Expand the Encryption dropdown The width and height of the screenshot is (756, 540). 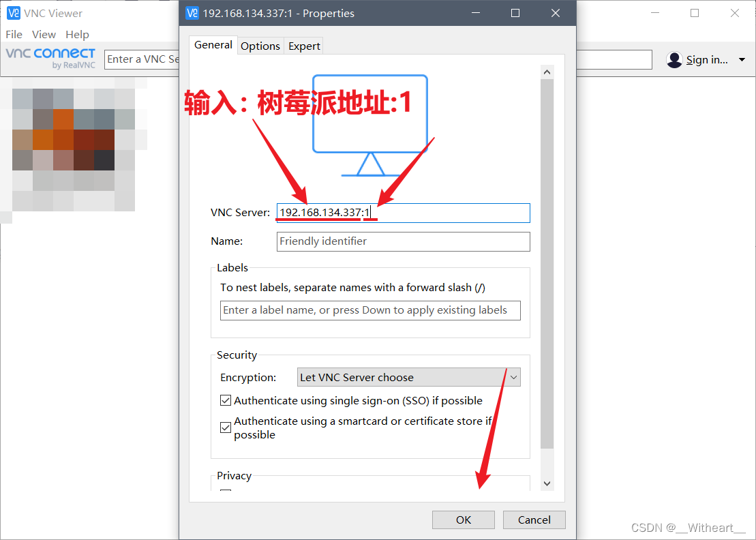coord(409,377)
